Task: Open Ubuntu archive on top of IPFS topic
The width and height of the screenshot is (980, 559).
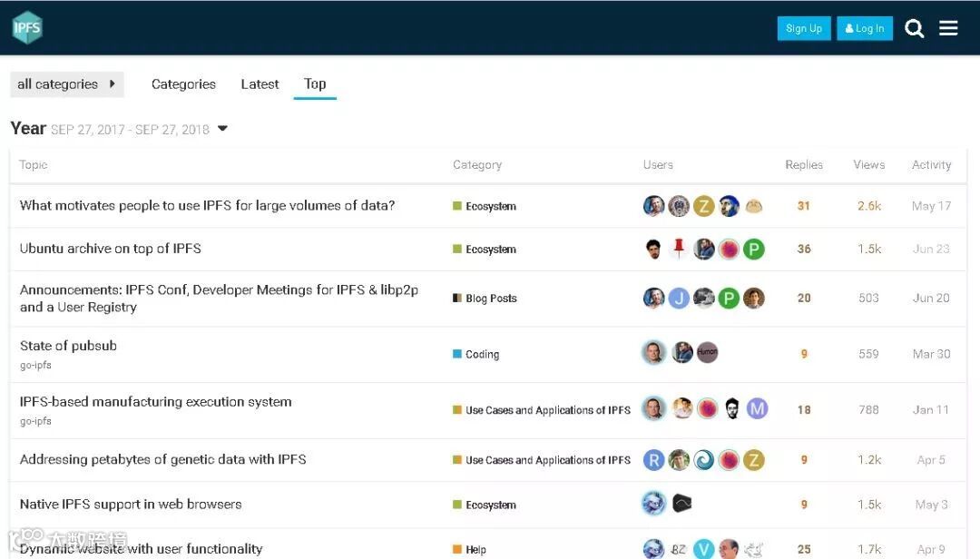Action: pyautogui.click(x=110, y=249)
